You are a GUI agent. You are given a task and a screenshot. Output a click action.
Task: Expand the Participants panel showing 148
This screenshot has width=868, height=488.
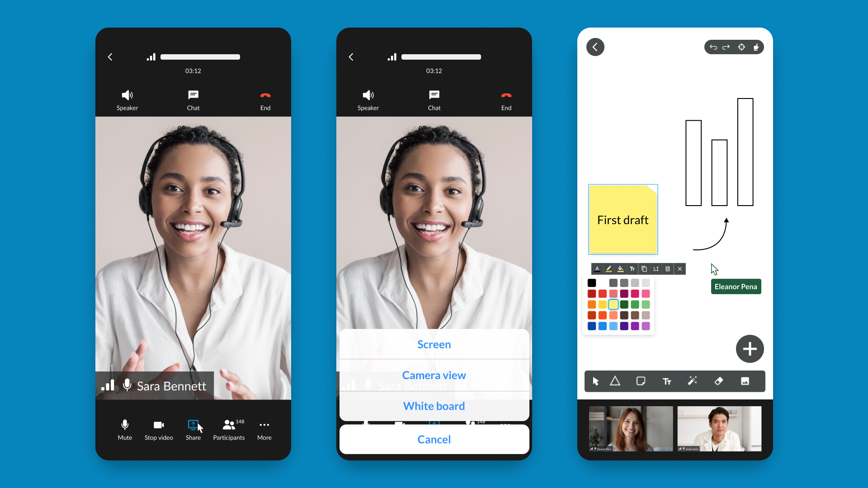click(228, 428)
